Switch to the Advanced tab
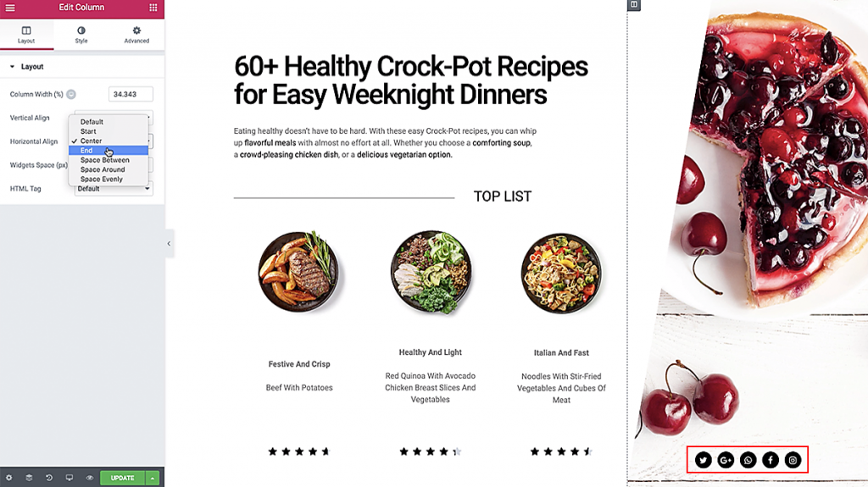 136,35
